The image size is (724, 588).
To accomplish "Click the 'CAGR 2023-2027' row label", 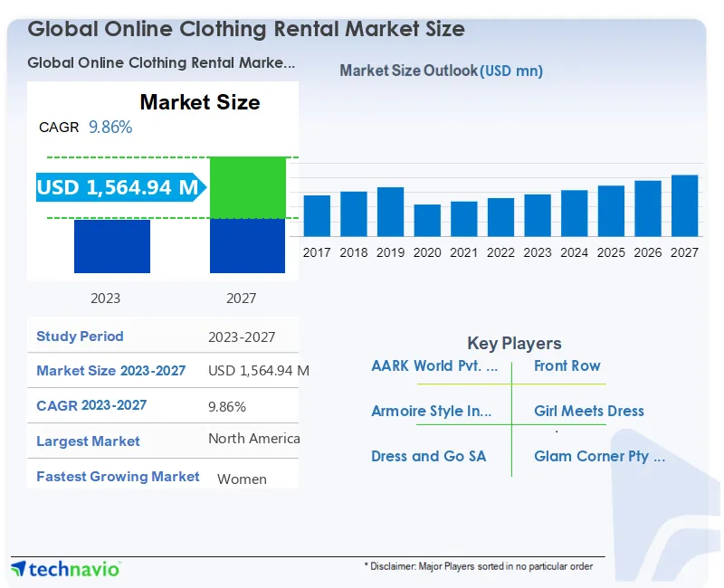I will [x=91, y=405].
